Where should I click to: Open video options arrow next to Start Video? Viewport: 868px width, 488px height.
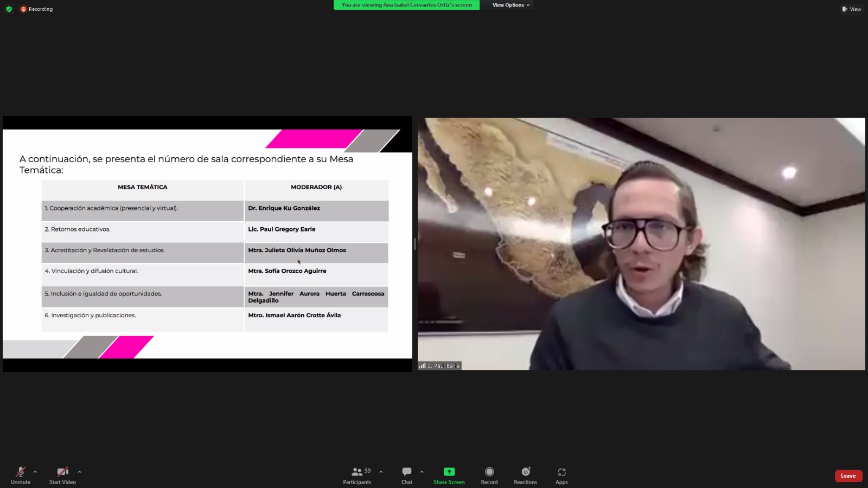(79, 472)
